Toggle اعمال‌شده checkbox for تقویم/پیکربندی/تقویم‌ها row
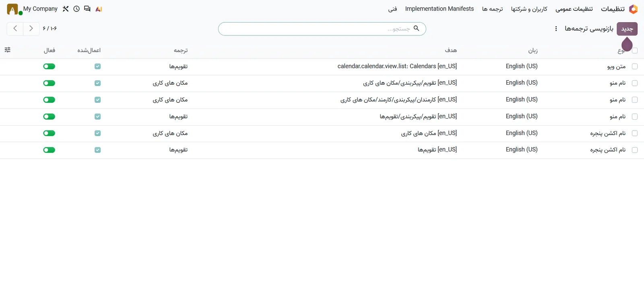The width and height of the screenshot is (644, 305). [x=97, y=116]
